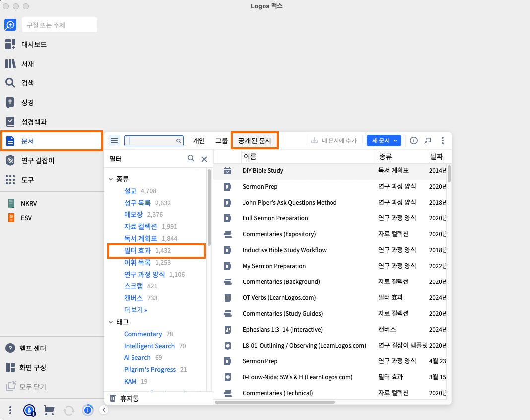Open the documents panel kebab menu
This screenshot has width=530, height=420.
pos(443,140)
